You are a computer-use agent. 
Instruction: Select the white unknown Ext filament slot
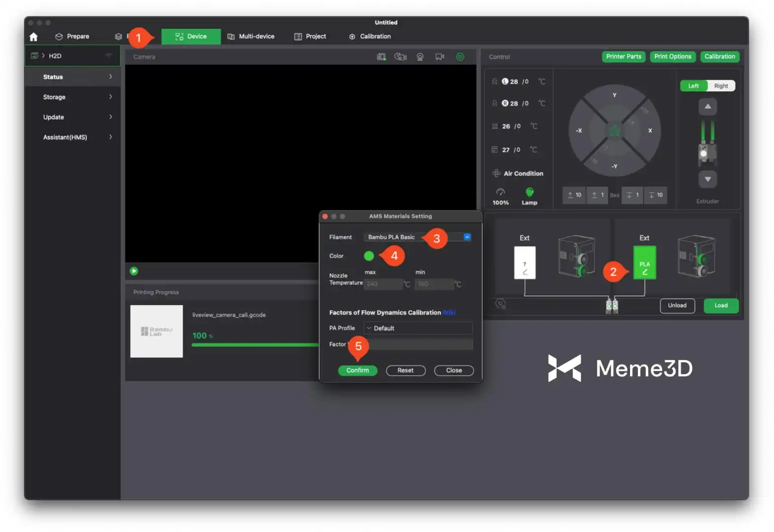pos(525,263)
